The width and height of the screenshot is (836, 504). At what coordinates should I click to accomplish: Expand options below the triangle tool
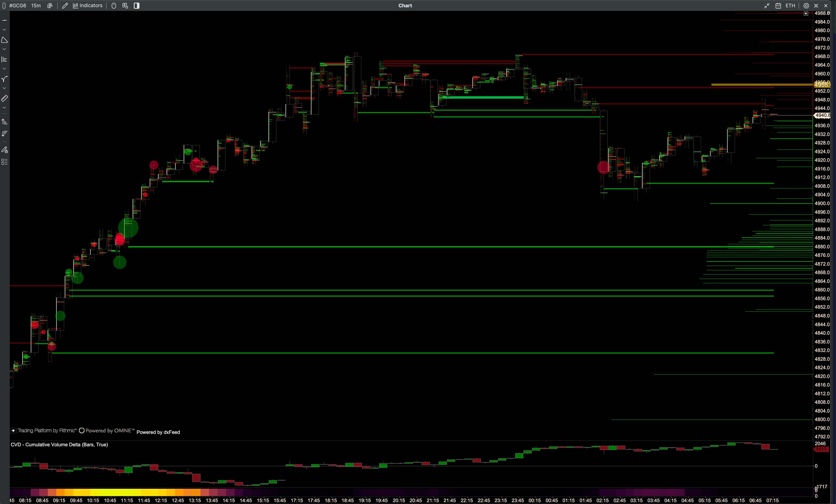click(4, 50)
